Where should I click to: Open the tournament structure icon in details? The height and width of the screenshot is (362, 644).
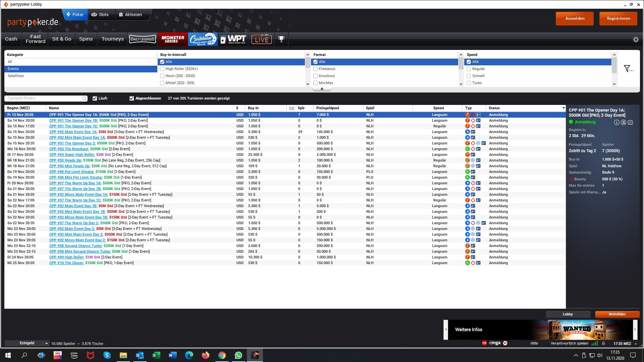[624, 122]
